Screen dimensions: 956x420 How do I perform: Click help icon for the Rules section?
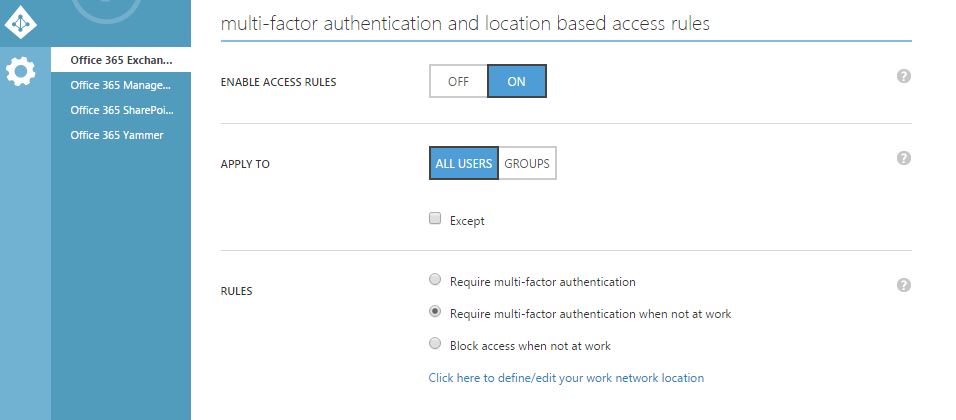pyautogui.click(x=904, y=285)
